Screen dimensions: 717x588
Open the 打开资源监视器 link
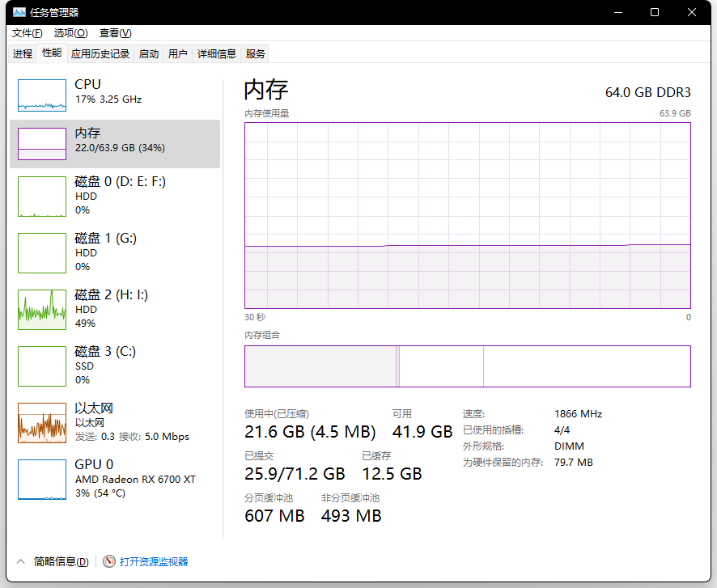154,561
